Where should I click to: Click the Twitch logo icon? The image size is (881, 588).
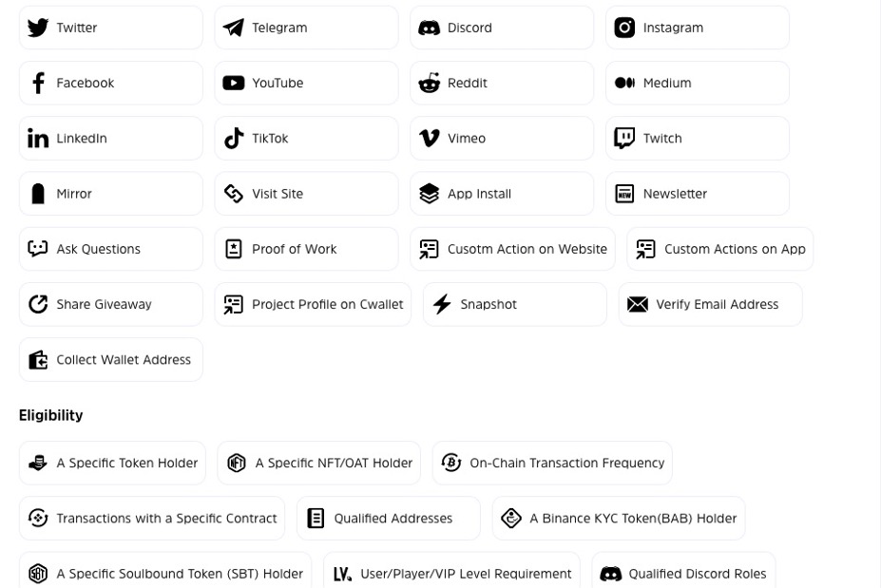[624, 139]
